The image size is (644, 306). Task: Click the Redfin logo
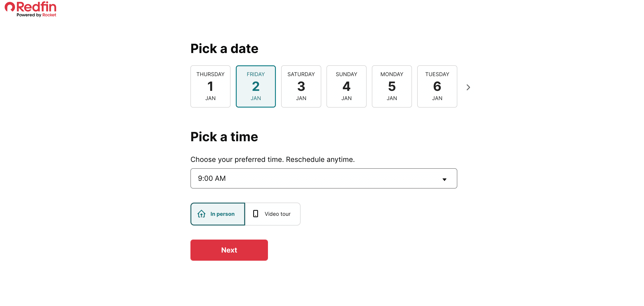point(31,7)
